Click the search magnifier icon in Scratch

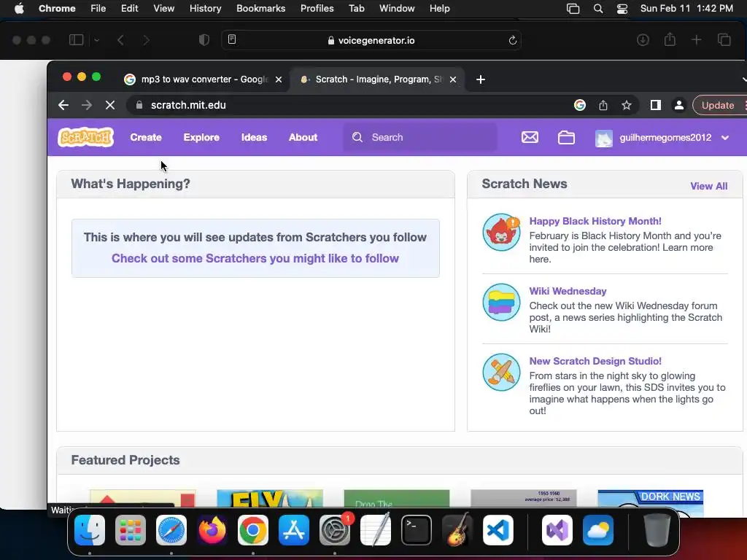point(357,137)
